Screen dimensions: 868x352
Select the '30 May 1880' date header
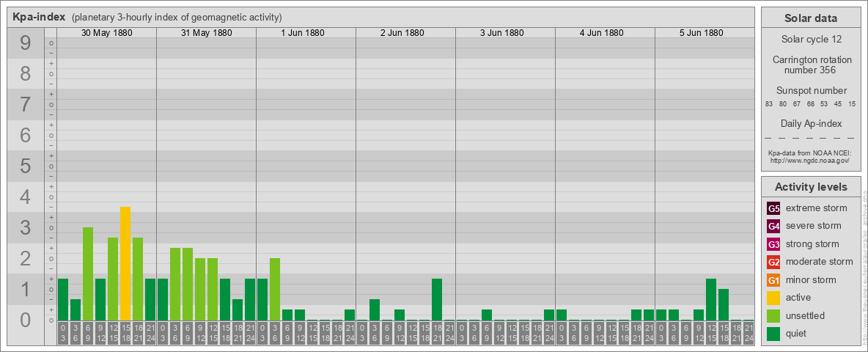point(107,33)
